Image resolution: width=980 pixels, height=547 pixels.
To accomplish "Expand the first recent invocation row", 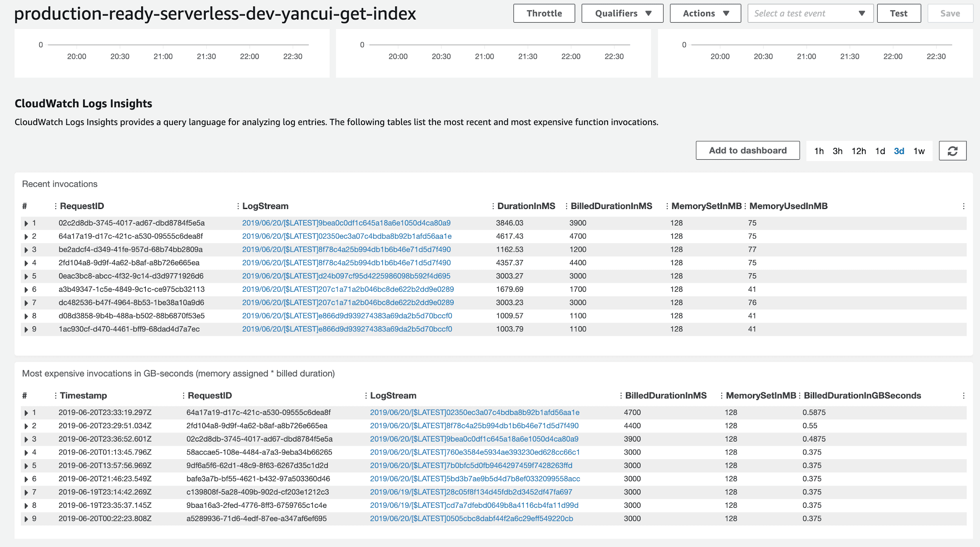I will pos(26,223).
